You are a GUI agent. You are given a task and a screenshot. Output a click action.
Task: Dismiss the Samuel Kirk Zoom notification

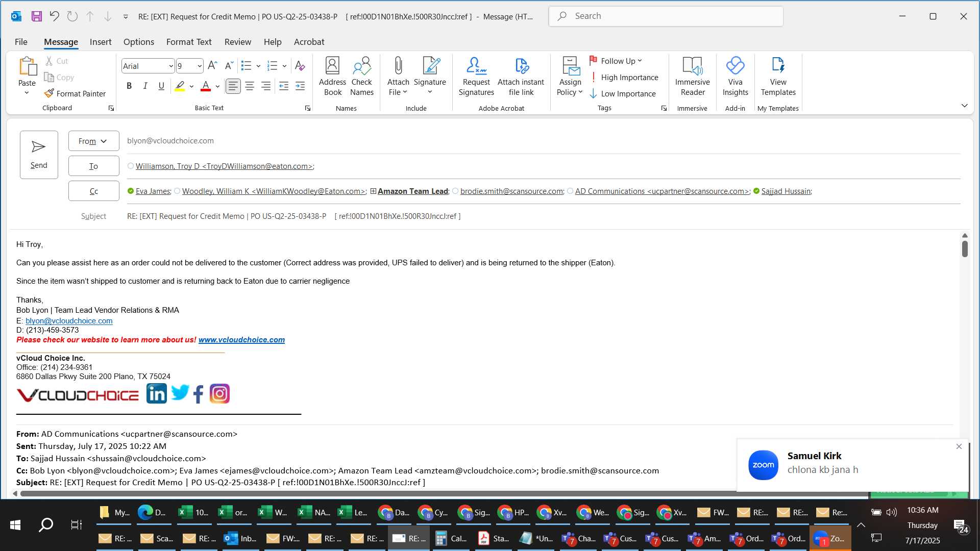click(959, 446)
